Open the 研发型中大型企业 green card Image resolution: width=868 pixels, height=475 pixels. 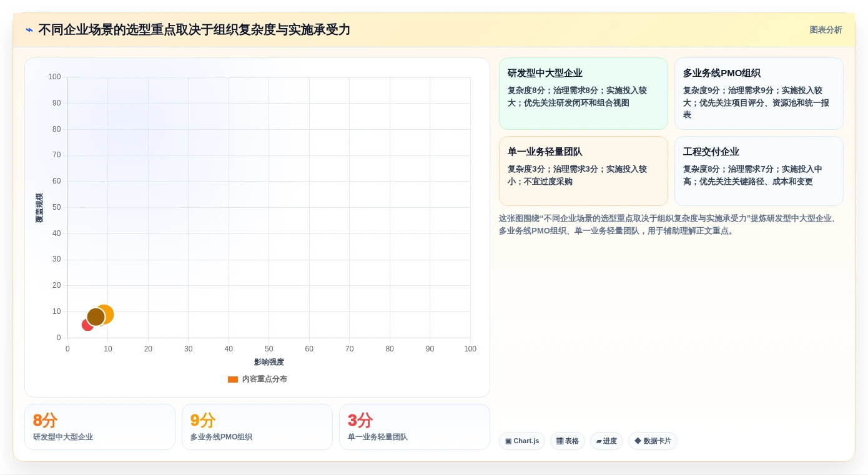click(x=583, y=94)
